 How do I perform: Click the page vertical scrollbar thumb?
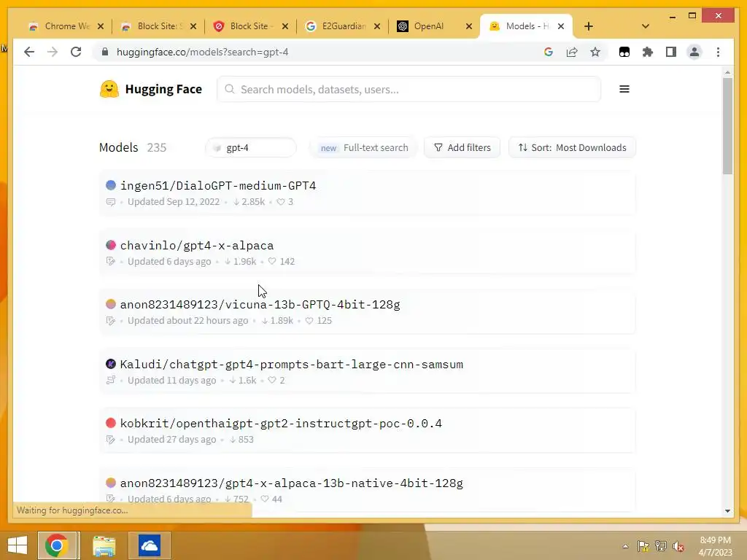click(727, 125)
